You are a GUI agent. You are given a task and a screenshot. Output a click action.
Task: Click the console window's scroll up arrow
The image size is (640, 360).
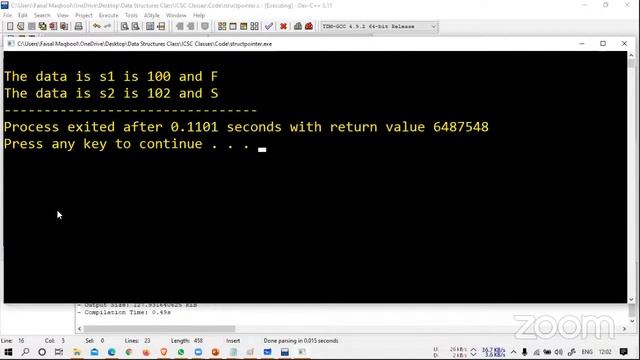[631, 55]
